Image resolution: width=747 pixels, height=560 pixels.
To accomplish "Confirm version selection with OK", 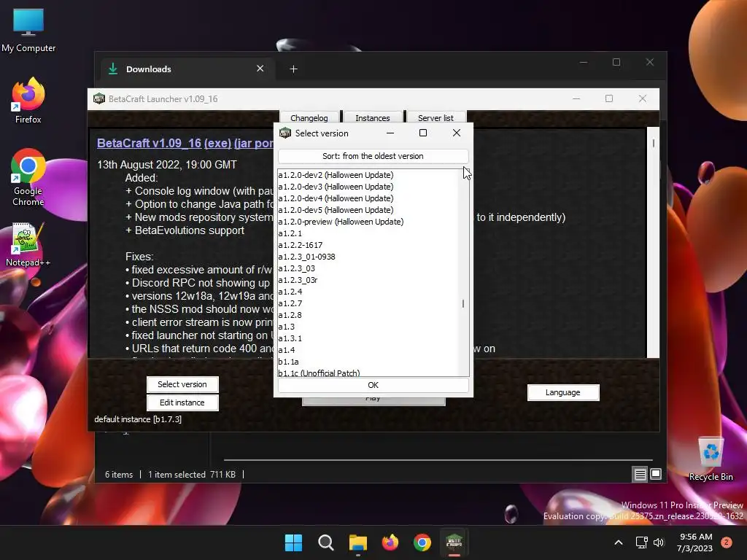I will 373,385.
